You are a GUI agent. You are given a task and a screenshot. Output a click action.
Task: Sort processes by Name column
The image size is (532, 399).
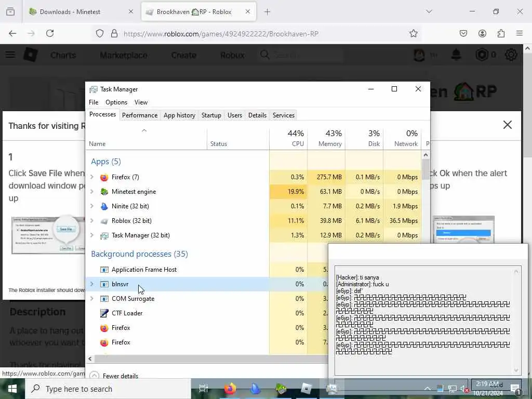(146, 138)
